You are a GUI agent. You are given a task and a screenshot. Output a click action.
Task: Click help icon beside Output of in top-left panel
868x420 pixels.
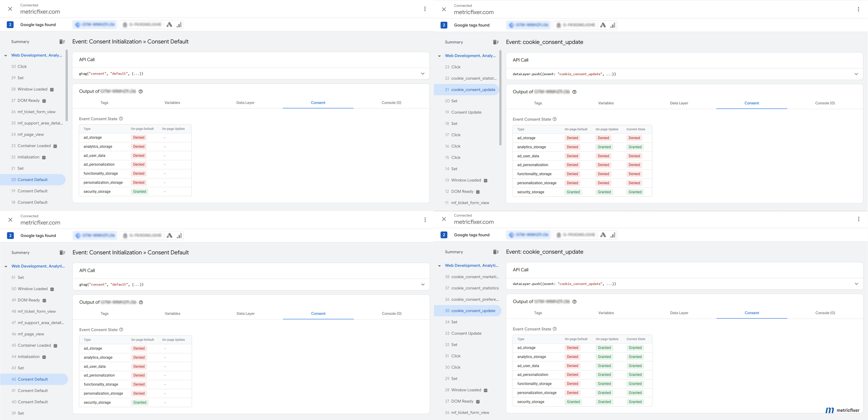pos(141,91)
